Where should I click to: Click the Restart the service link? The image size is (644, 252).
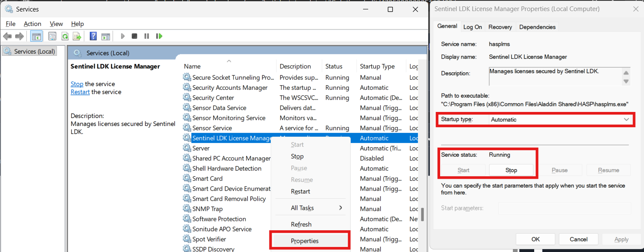coord(80,92)
